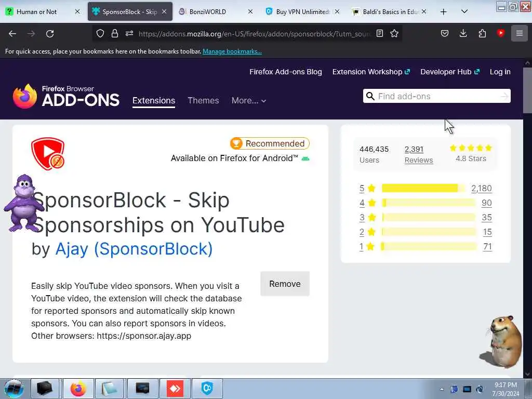532x399 pixels.
Task: Open the Windows Start orb
Action: [14, 389]
